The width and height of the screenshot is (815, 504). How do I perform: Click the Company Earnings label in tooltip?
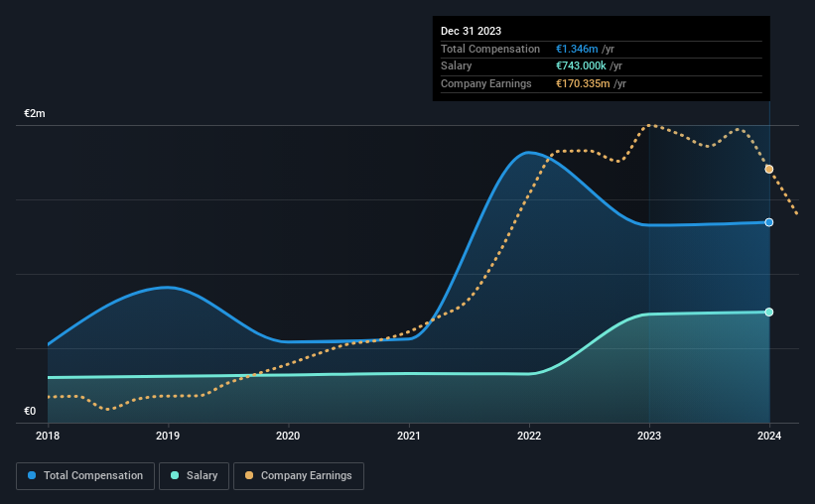[486, 83]
